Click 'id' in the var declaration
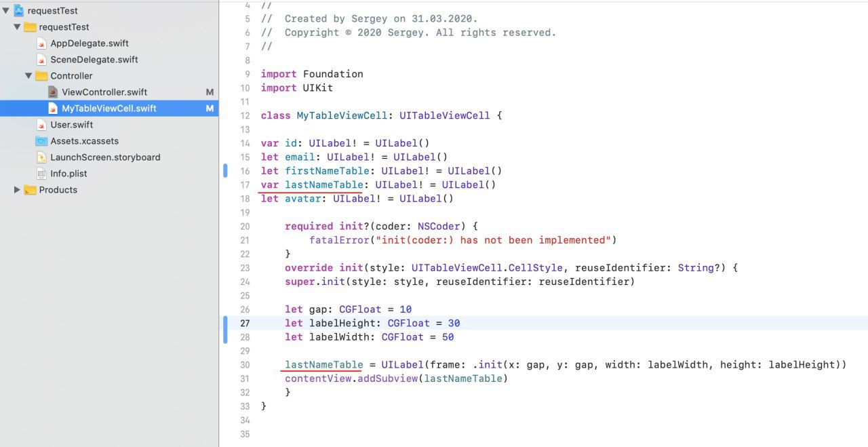 click(x=291, y=143)
